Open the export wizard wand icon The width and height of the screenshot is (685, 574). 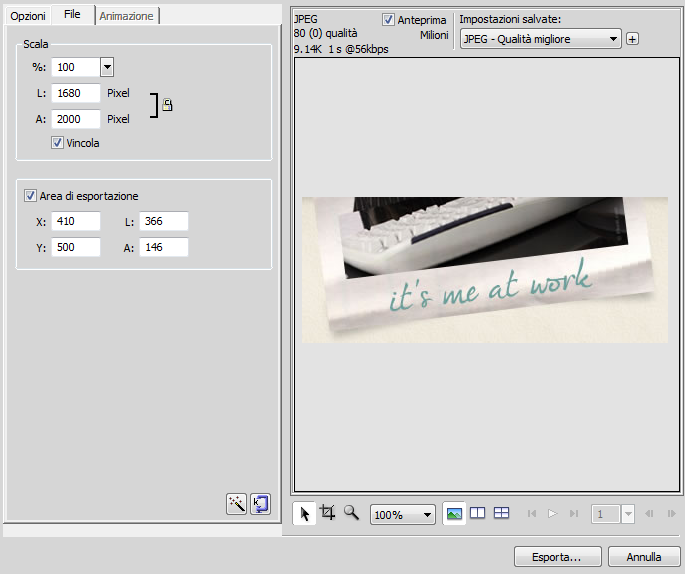(x=236, y=504)
